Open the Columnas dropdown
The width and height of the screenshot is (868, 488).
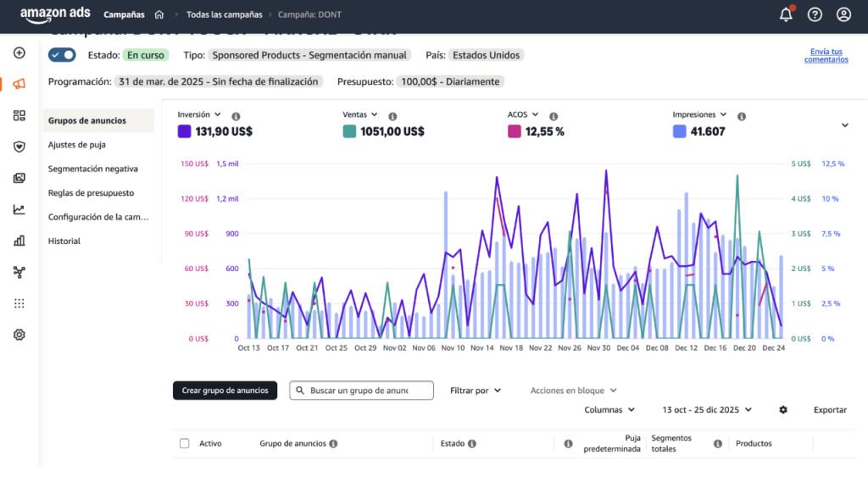coord(609,410)
